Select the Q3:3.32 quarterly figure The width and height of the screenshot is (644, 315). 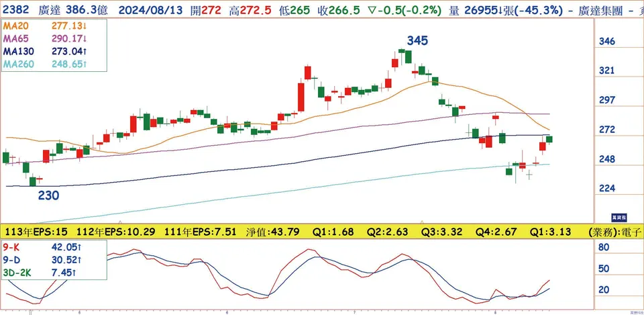point(442,232)
